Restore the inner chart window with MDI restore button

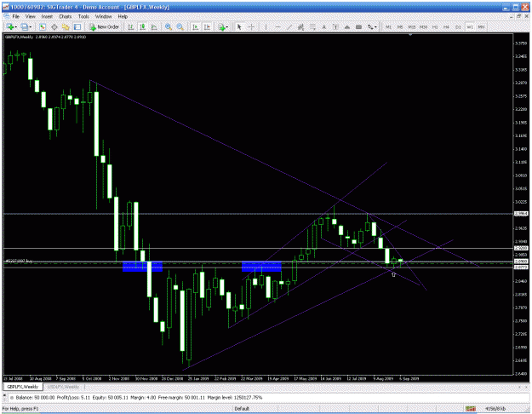click(x=519, y=16)
